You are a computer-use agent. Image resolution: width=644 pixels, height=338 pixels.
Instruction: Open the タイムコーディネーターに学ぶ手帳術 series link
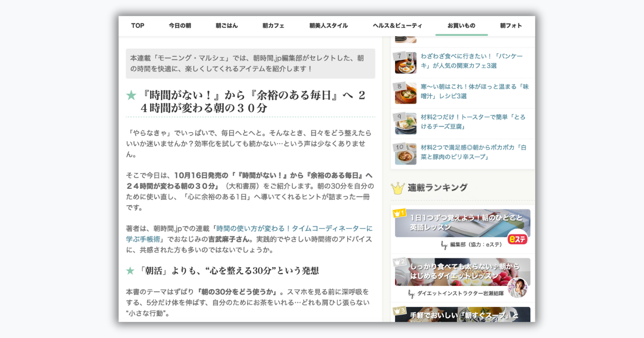248,233
